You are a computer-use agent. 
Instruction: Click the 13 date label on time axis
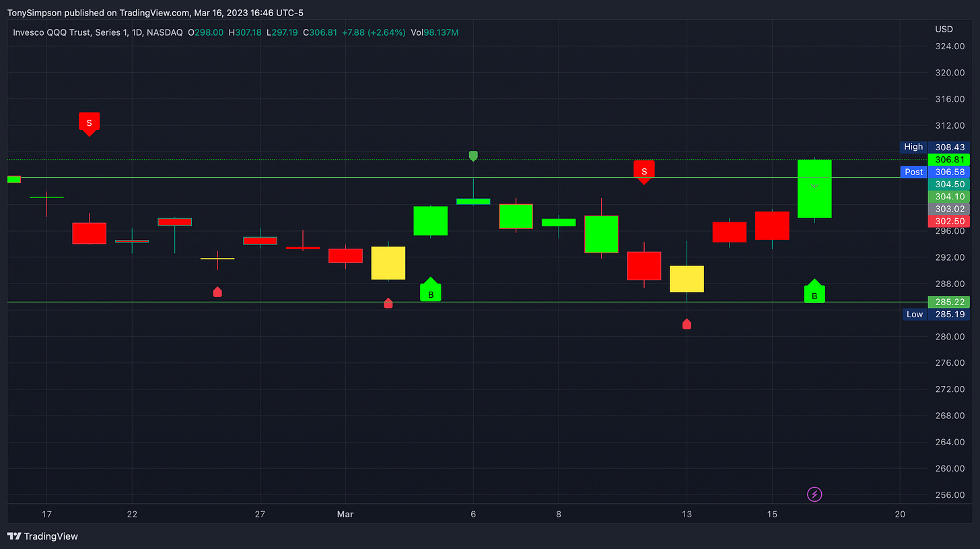tap(687, 514)
